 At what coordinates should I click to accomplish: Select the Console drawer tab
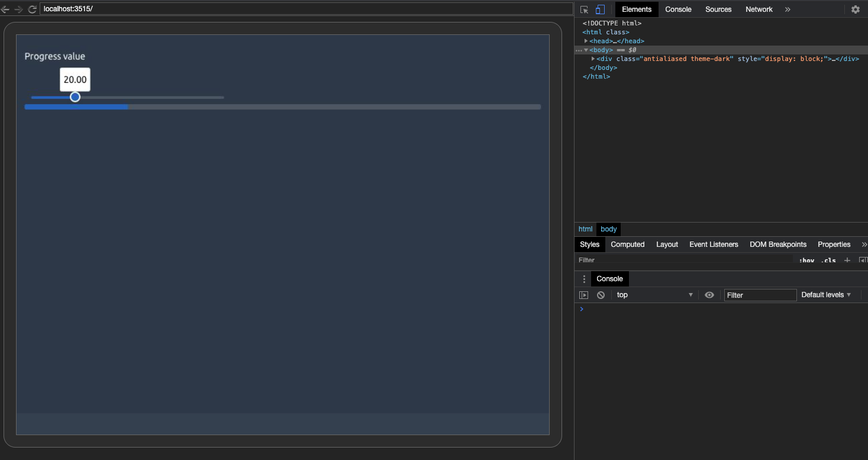(609, 279)
